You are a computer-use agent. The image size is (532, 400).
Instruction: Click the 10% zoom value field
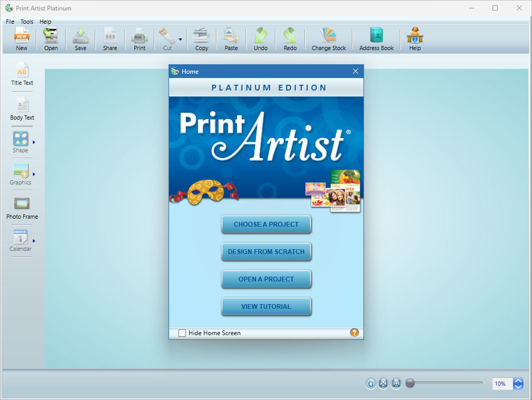coord(502,384)
